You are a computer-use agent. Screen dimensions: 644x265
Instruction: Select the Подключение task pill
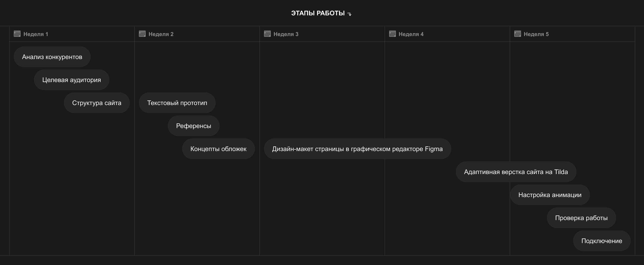601,241
